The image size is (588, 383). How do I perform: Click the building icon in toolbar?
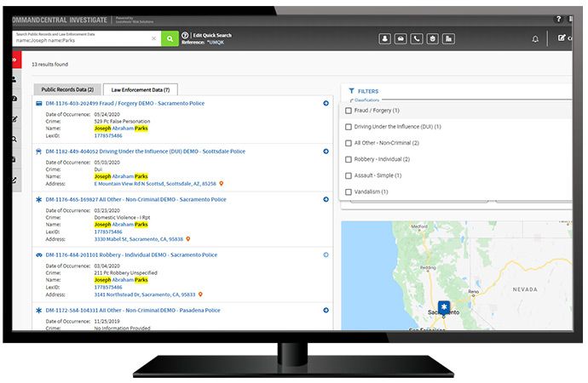[449, 38]
